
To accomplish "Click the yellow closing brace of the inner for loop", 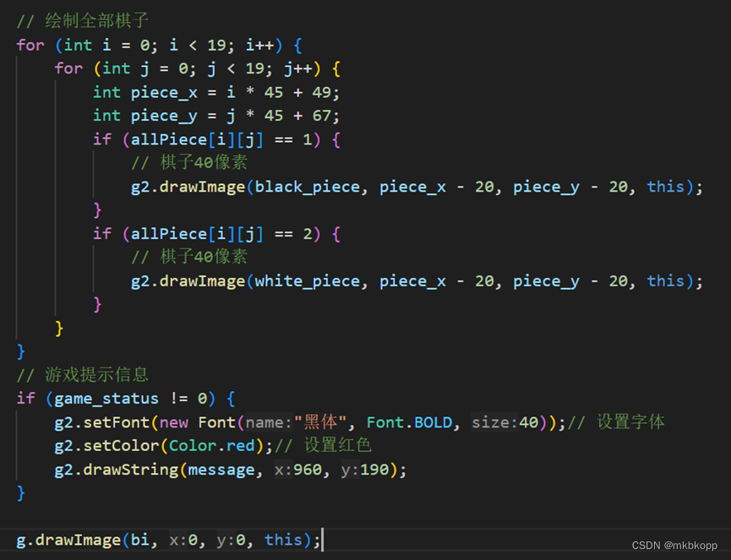I will (x=59, y=328).
